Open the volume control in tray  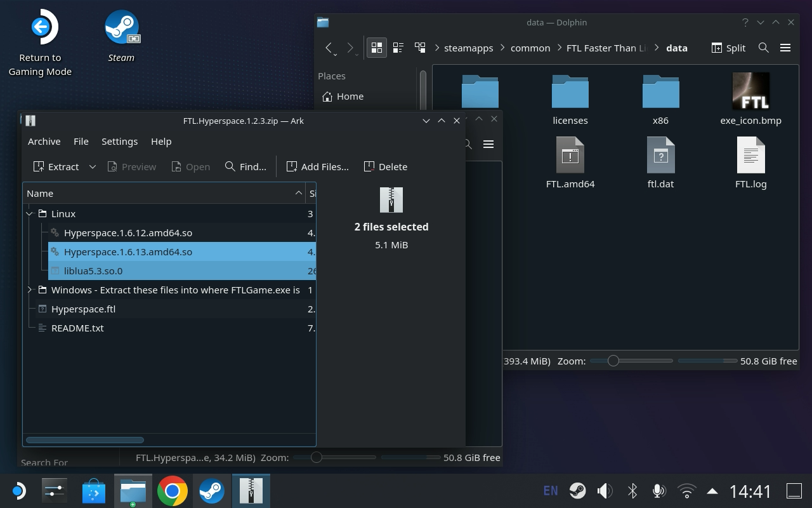(x=605, y=491)
